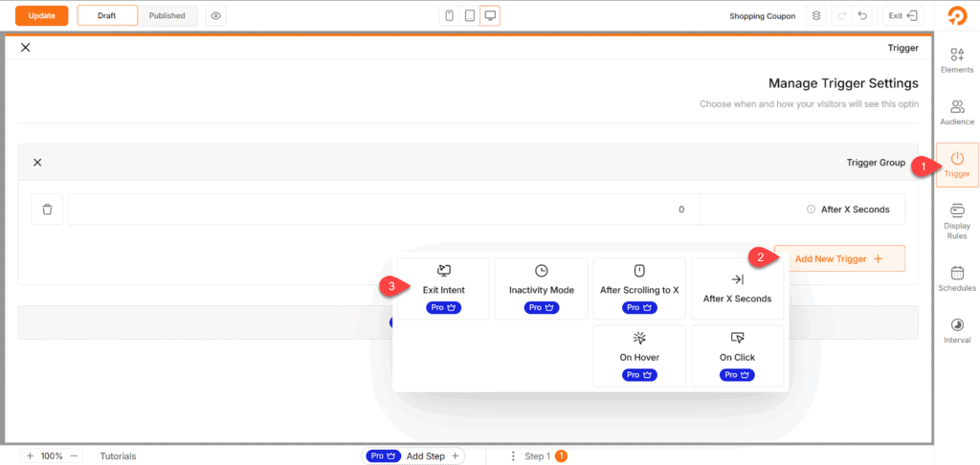980x465 pixels.
Task: Switch status to Published
Action: (x=167, y=16)
